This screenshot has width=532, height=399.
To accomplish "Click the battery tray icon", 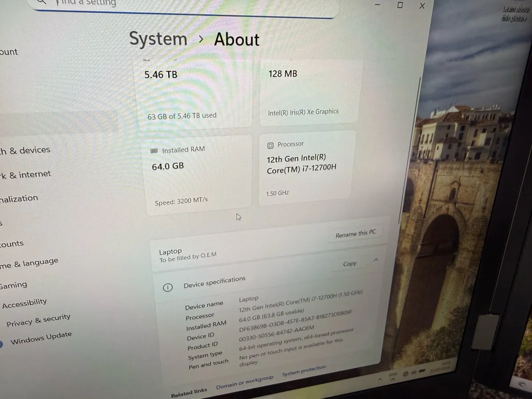I will point(422,371).
